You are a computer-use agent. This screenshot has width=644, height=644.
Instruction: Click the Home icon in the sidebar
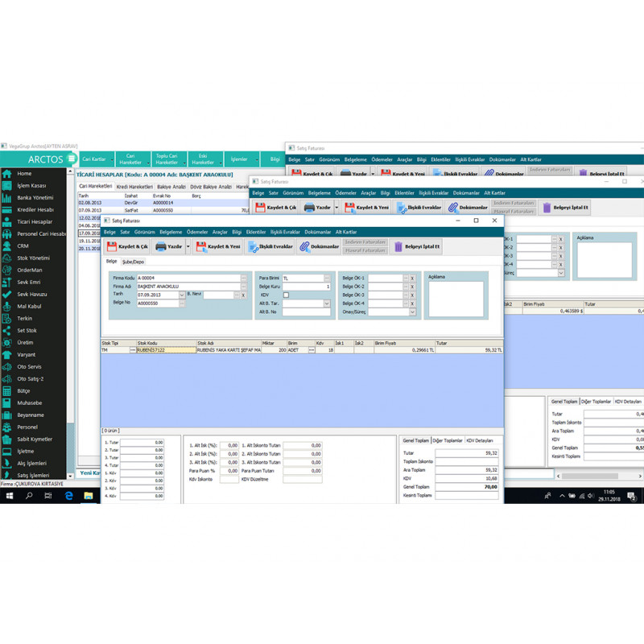tap(7, 174)
